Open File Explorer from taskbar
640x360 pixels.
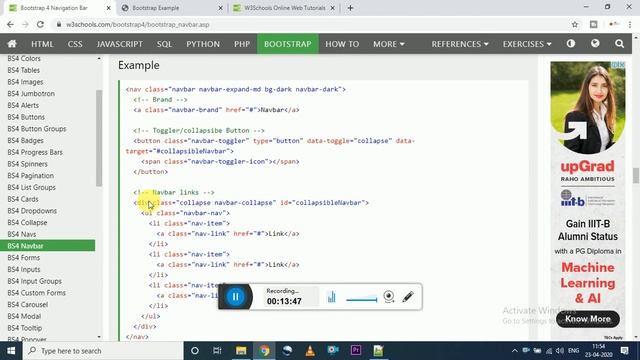(241, 351)
